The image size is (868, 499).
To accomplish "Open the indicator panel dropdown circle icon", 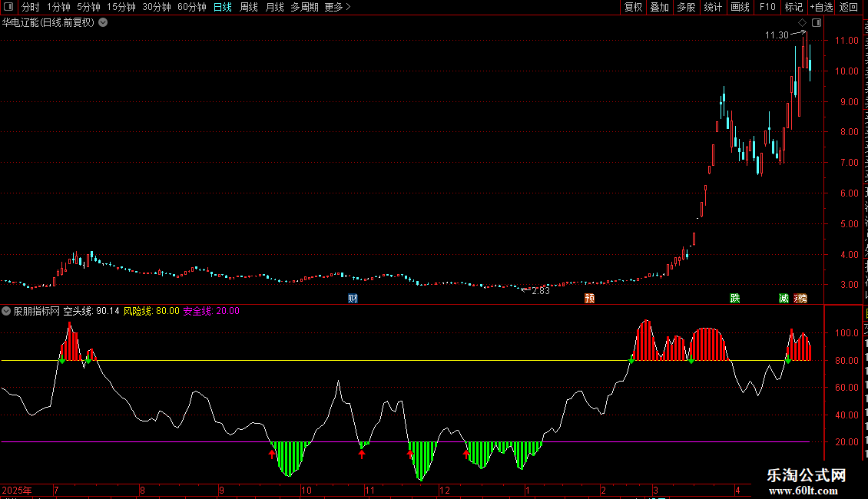I will [6, 311].
